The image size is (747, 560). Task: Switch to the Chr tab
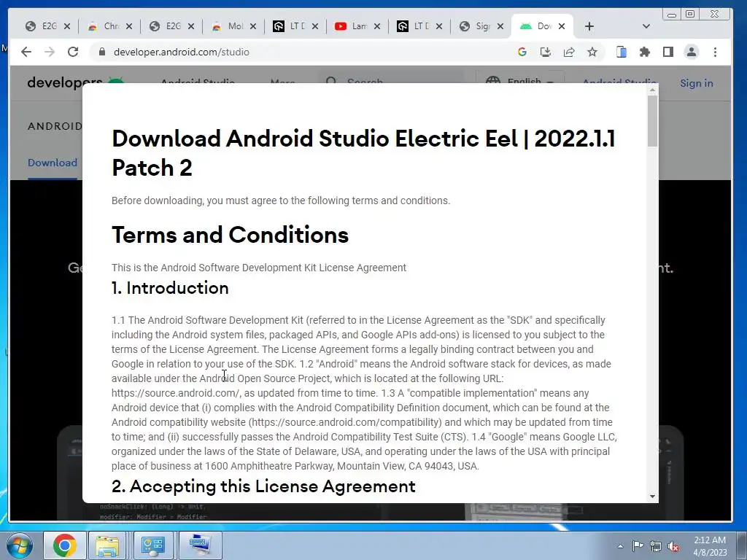[109, 26]
